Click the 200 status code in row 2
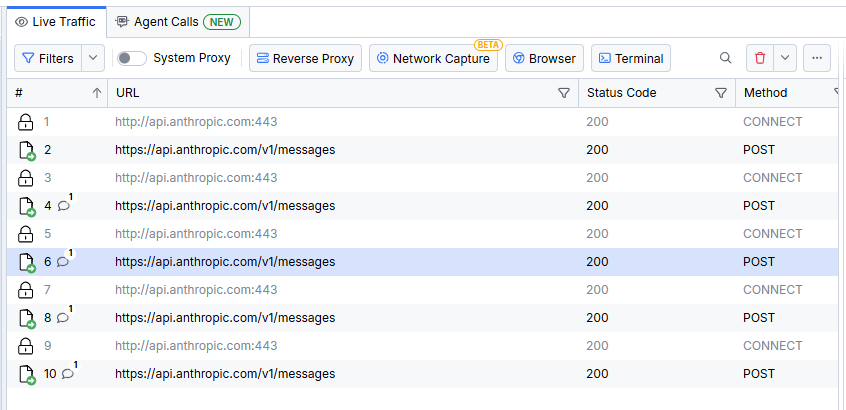Viewport: 846px width, 410px height. [x=597, y=150]
